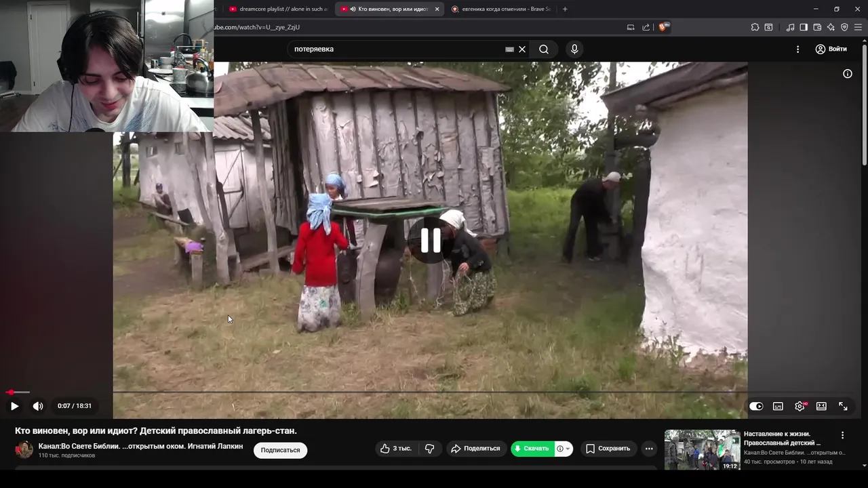Click the address bar URL

(257, 27)
